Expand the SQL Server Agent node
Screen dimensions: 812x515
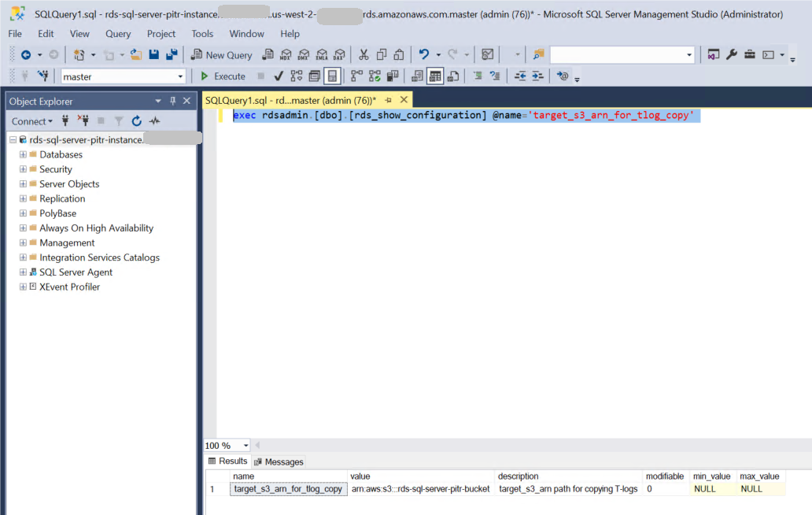(23, 272)
